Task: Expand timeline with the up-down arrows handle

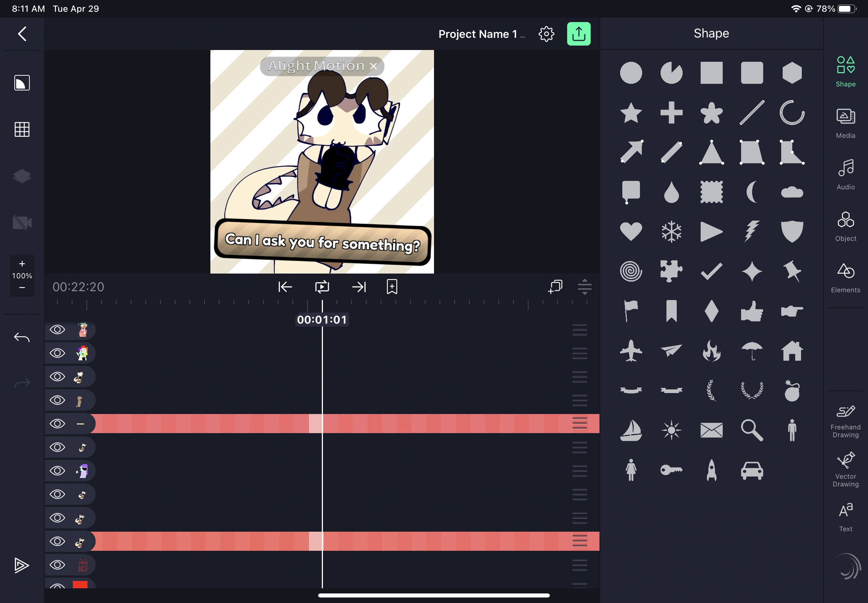Action: pos(584,287)
